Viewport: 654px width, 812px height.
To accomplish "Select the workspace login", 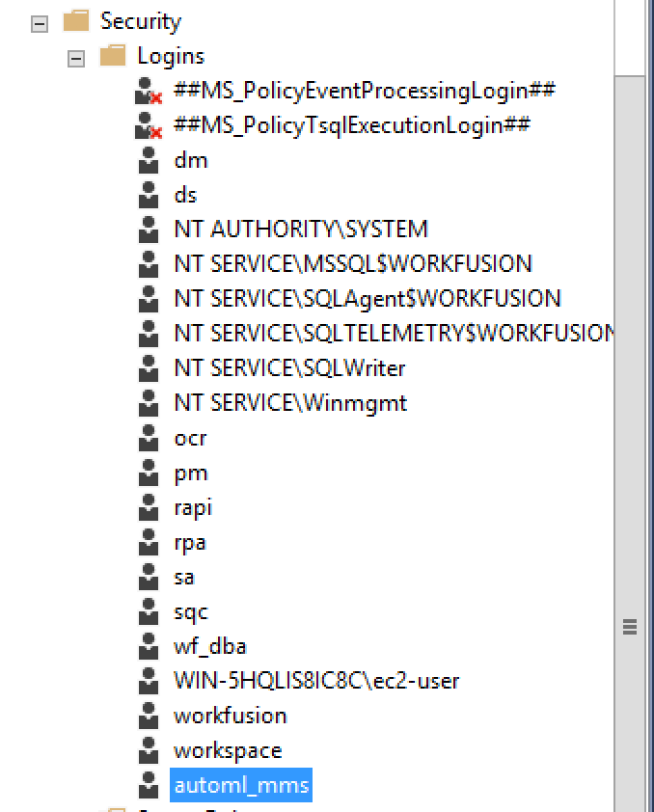I will [x=228, y=750].
